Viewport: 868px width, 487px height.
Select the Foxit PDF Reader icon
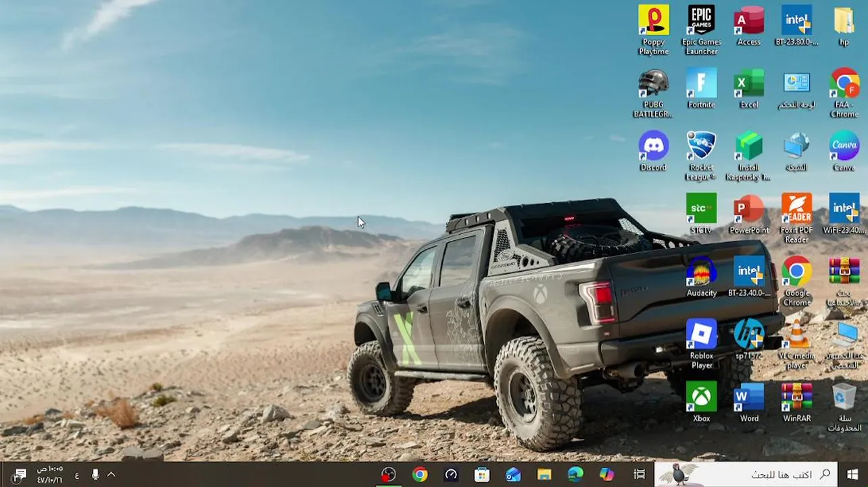tap(796, 218)
